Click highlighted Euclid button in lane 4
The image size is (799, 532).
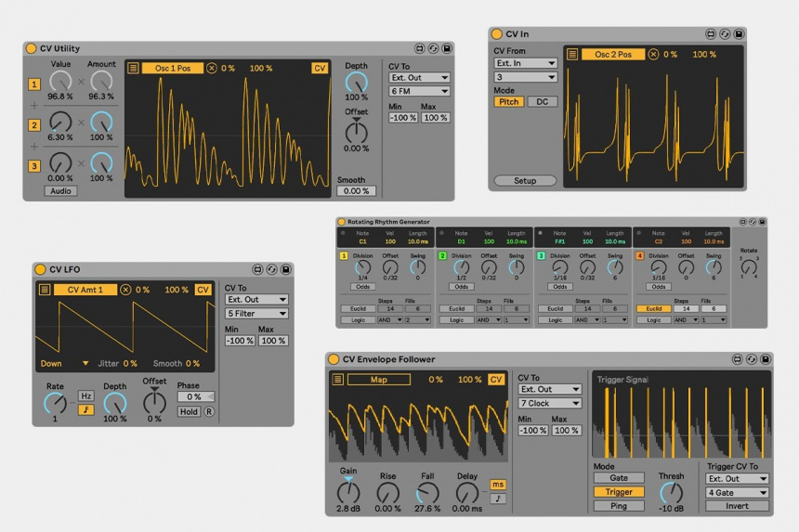click(x=653, y=308)
